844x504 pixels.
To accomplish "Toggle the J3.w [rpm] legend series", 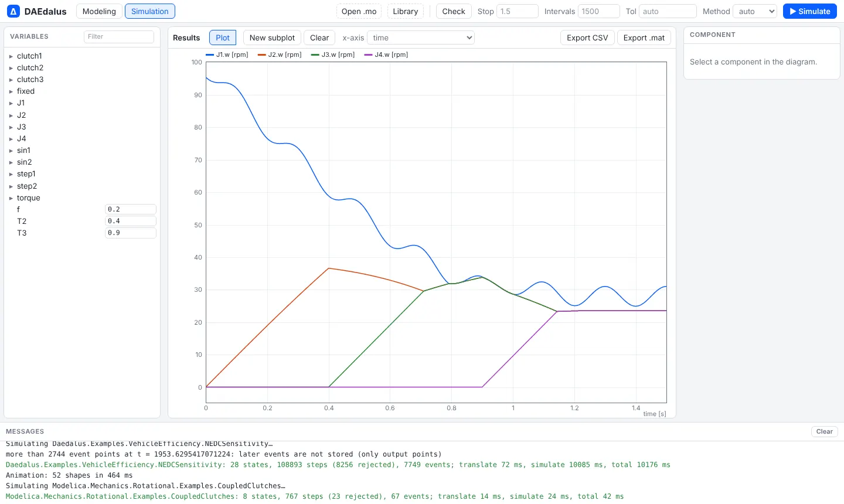I will (333, 55).
